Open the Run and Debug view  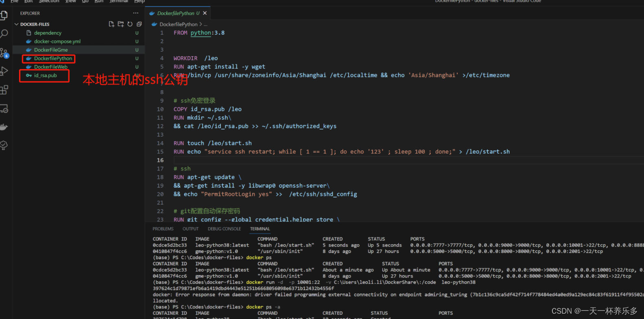[x=4, y=71]
